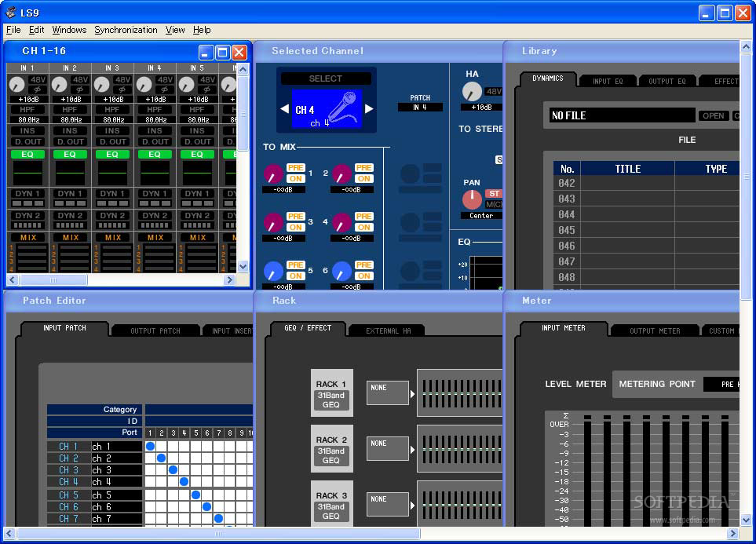Open the Help menu
The height and width of the screenshot is (544, 756).
(202, 30)
